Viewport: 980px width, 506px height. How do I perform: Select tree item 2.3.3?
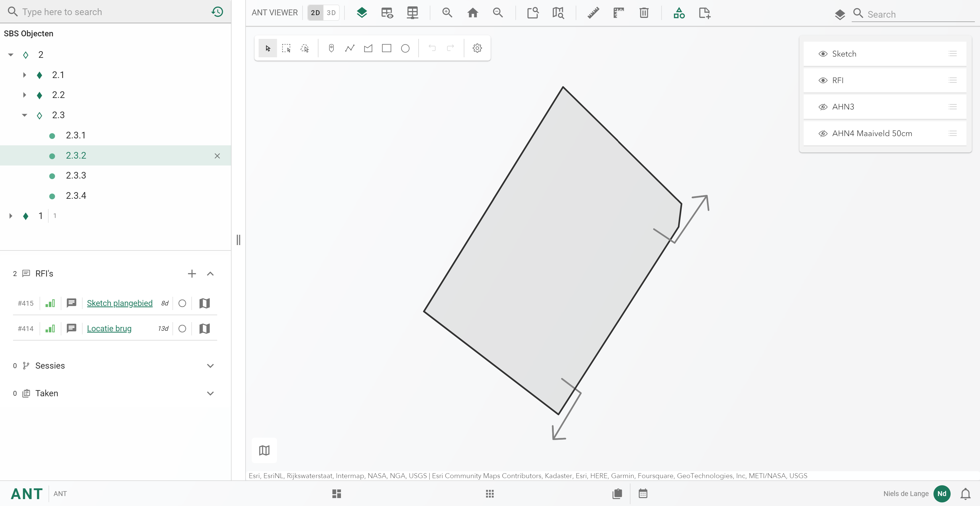click(76, 175)
